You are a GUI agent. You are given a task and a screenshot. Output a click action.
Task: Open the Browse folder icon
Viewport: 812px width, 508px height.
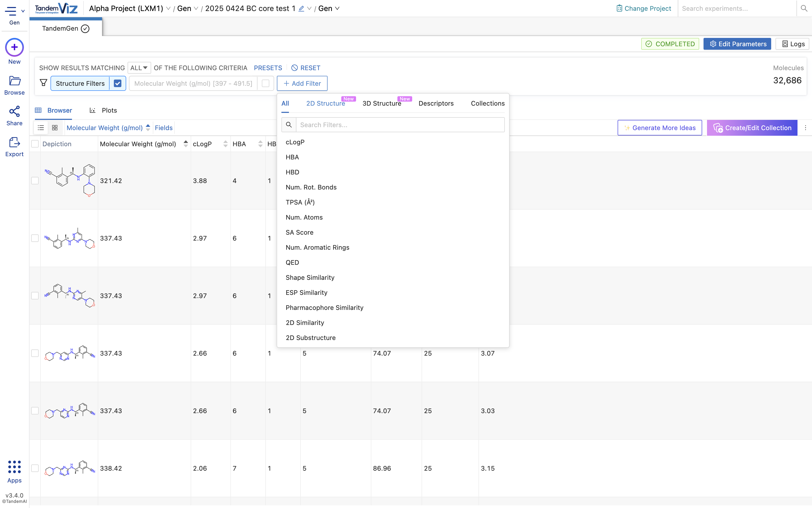[x=15, y=81]
